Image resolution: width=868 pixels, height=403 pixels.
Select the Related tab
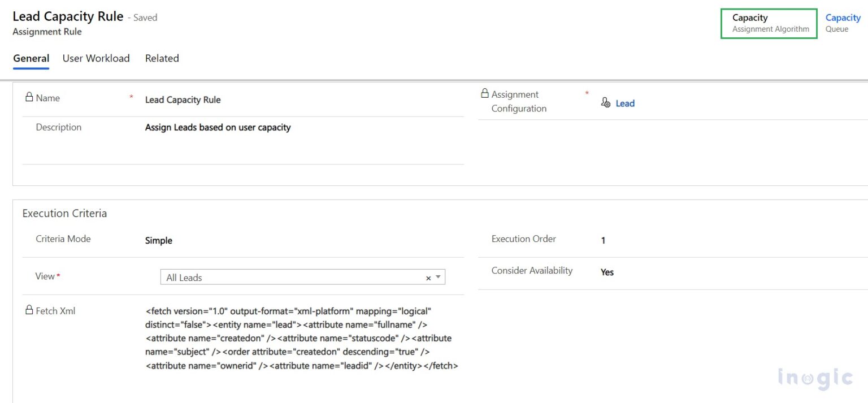(162, 58)
